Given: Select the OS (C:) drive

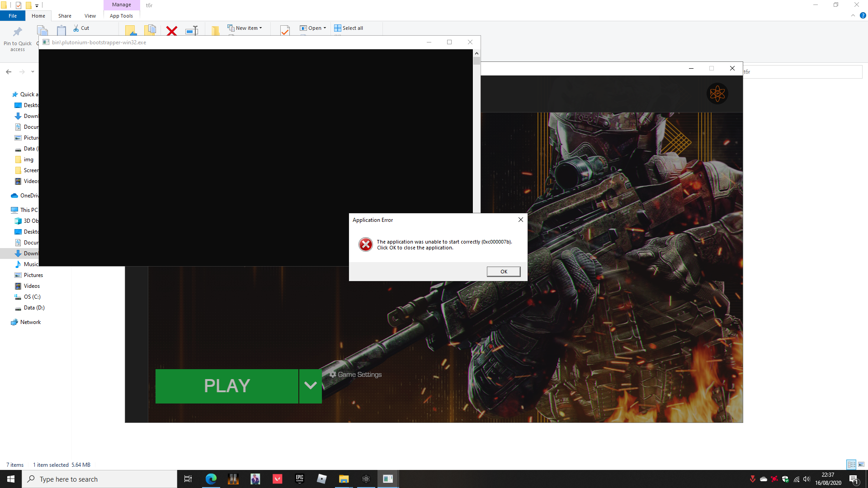Looking at the screenshot, I should tap(28, 297).
